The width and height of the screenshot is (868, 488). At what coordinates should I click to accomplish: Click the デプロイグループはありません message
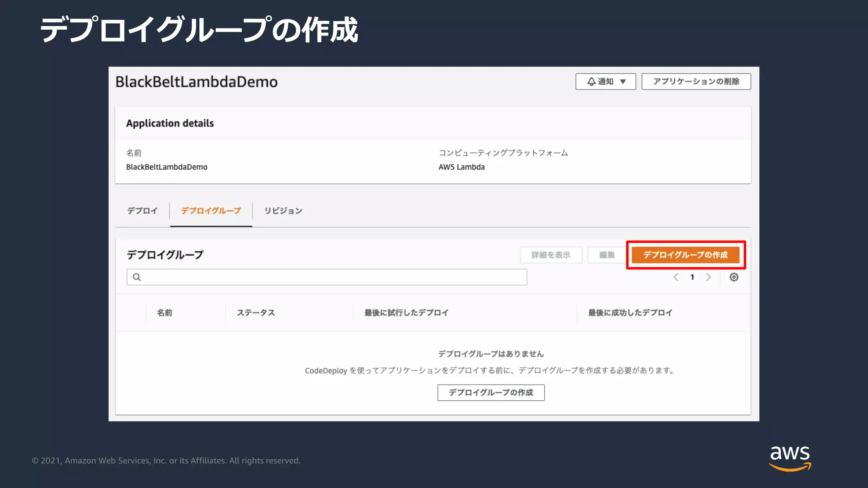tap(491, 354)
